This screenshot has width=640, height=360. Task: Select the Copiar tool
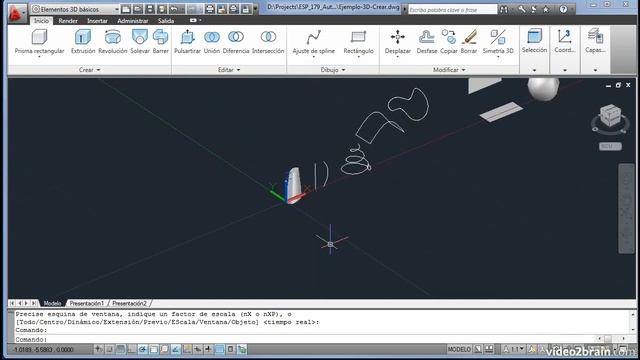pyautogui.click(x=449, y=42)
